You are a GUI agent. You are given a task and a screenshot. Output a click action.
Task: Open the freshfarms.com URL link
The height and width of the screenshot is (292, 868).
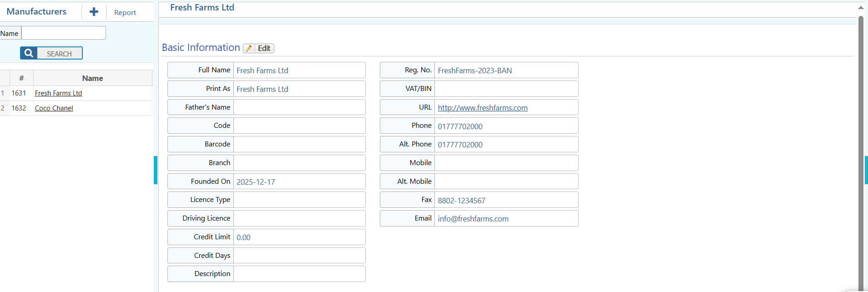point(483,108)
